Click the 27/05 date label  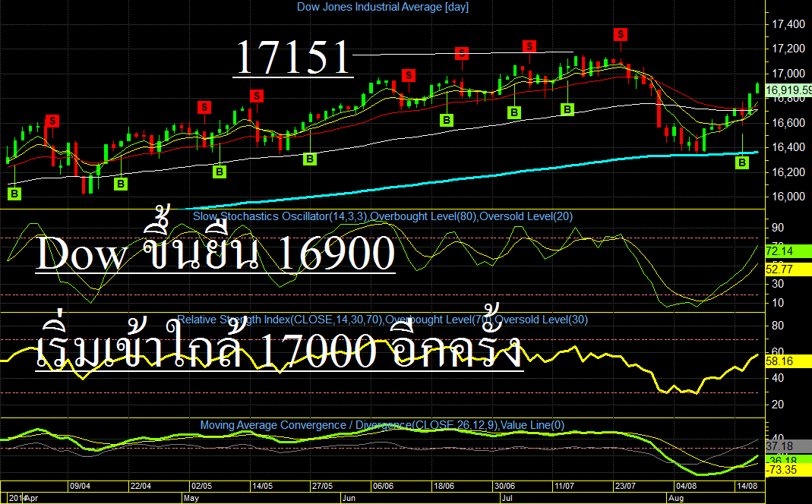click(322, 486)
